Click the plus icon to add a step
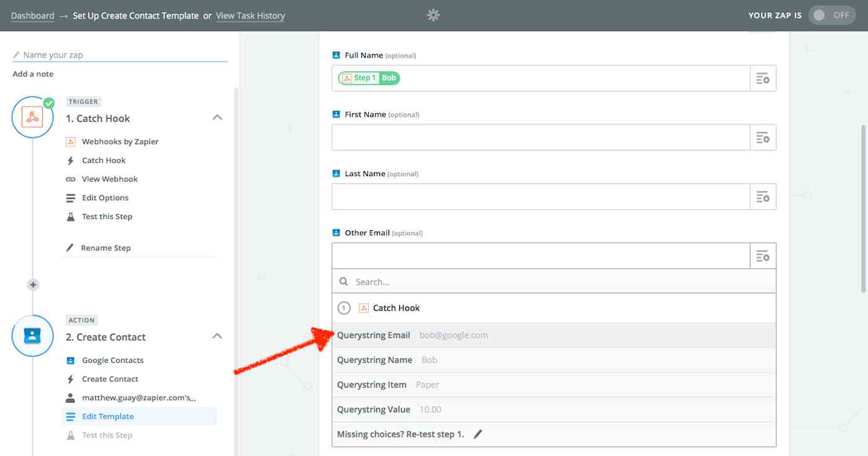The height and width of the screenshot is (456, 868). 32,284
